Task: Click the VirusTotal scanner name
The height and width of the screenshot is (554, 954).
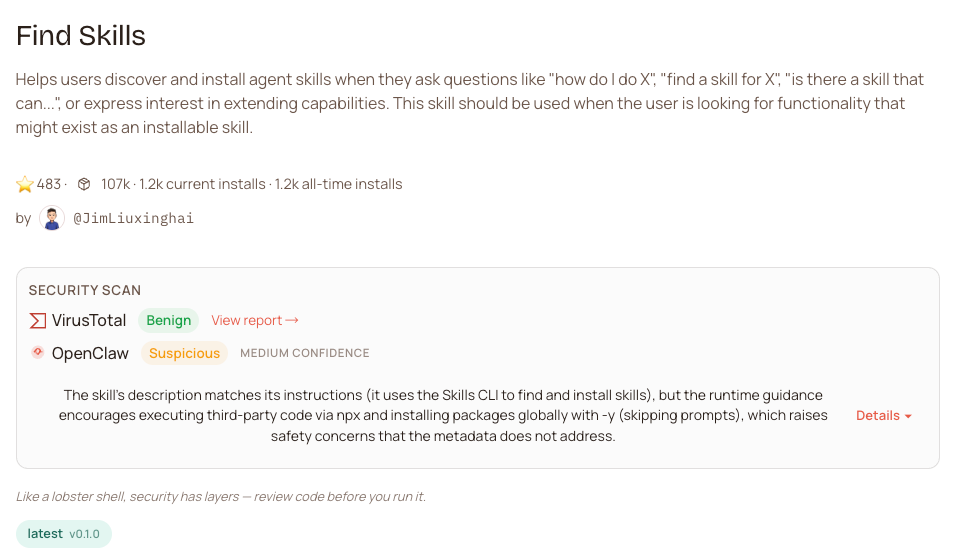Action: (89, 321)
